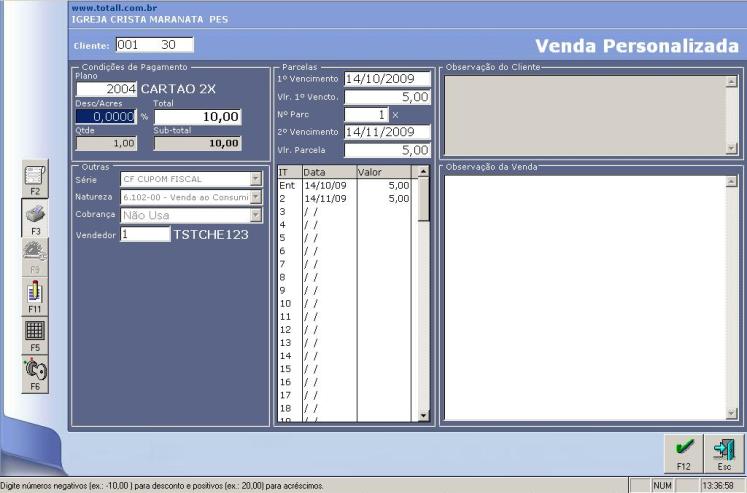Confirm the sale with F12 checkmark
This screenshot has height=493, width=747.
684,453
